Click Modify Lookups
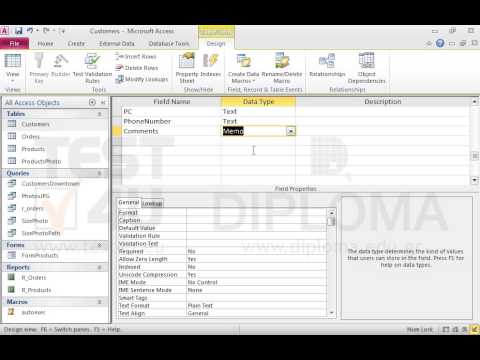The width and height of the screenshot is (480, 360). coord(142,79)
